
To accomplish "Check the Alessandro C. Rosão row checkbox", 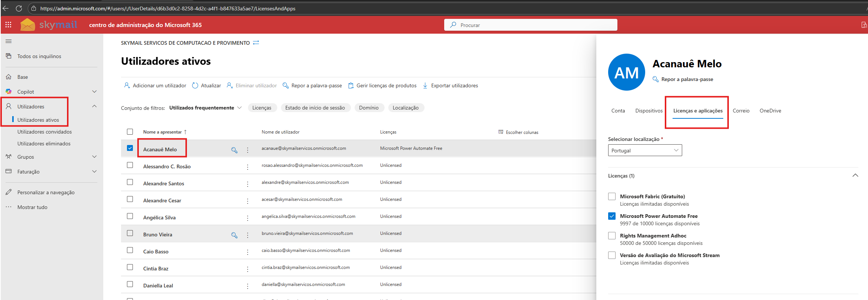I will [130, 165].
